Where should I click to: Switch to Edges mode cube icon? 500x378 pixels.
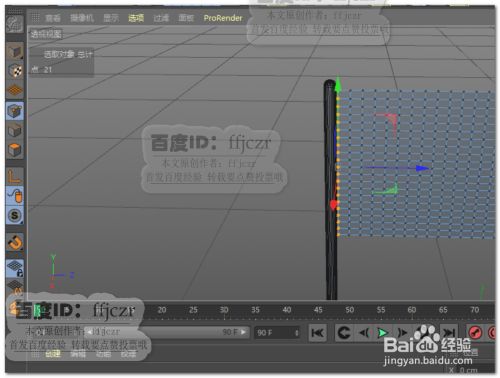point(14,130)
